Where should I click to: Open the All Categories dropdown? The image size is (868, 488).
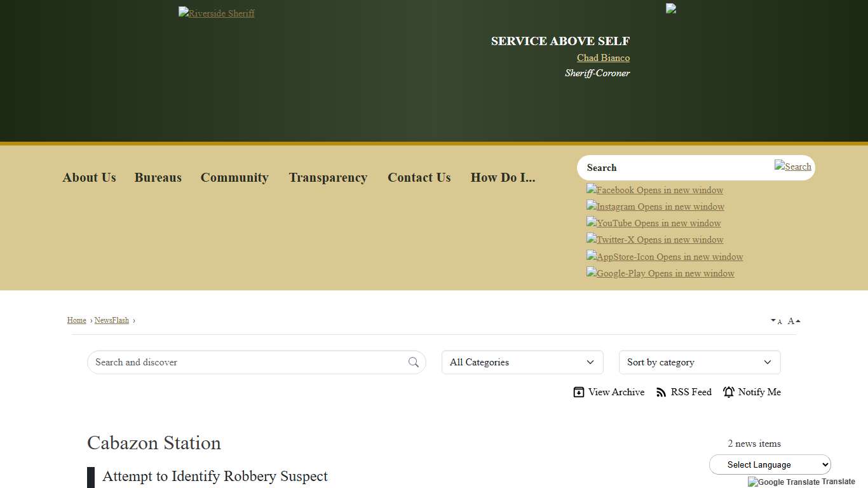click(522, 362)
